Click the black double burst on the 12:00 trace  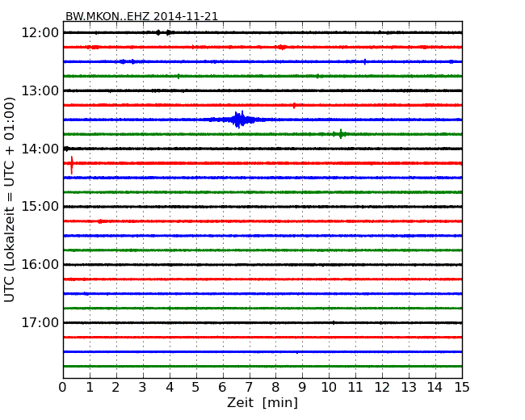click(x=164, y=32)
